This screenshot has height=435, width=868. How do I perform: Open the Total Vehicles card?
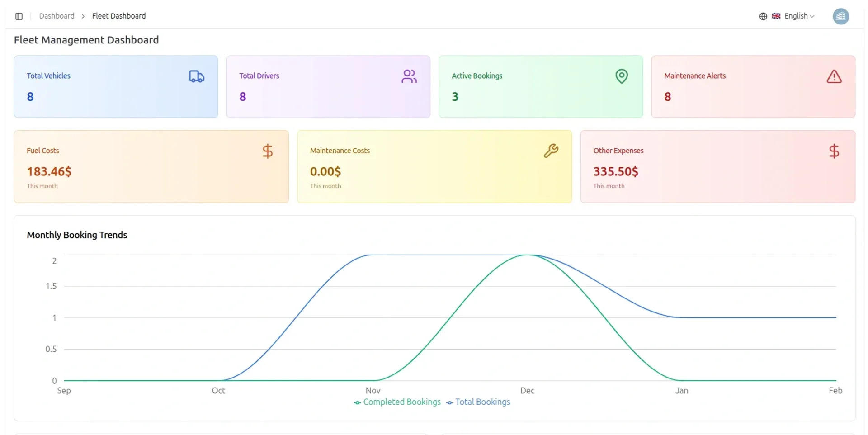click(x=116, y=87)
